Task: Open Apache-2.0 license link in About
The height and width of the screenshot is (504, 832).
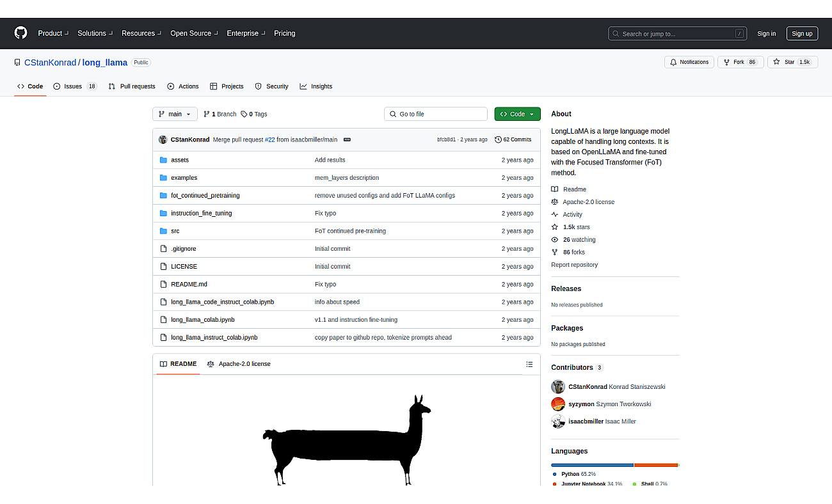Action: (582, 202)
